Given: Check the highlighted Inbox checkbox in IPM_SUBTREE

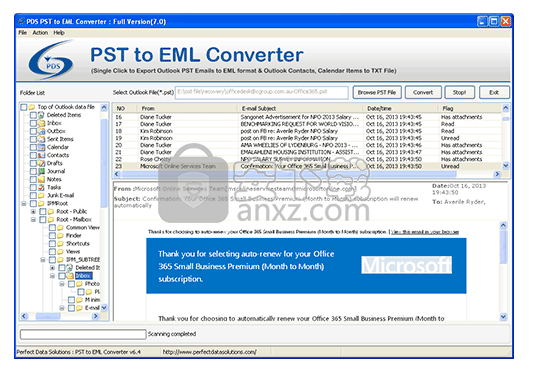Looking at the screenshot, I should 62,276.
